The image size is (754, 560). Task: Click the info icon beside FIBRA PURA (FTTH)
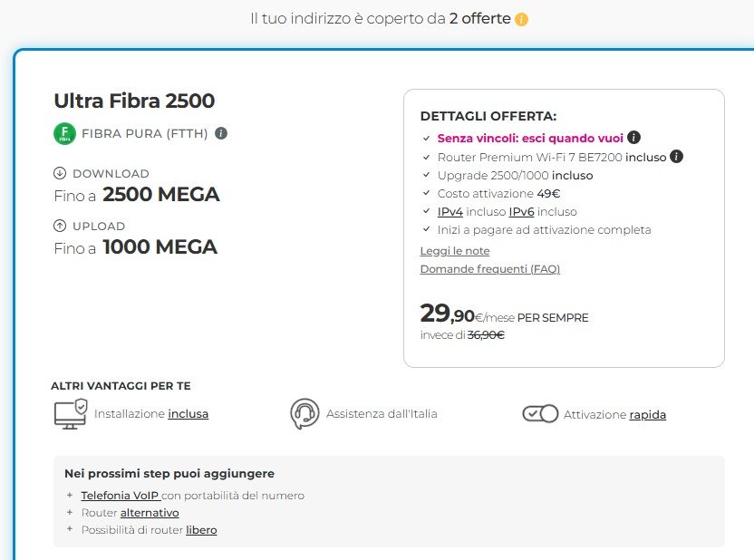[221, 133]
